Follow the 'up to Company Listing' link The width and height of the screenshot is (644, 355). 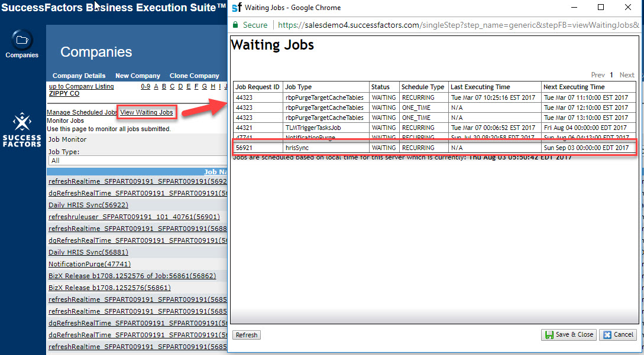pyautogui.click(x=82, y=86)
